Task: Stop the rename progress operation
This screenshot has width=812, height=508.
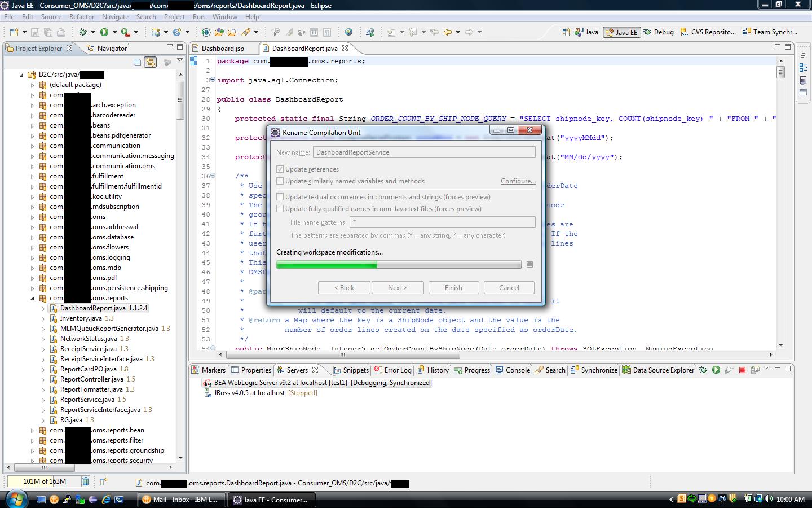Action: click(529, 265)
